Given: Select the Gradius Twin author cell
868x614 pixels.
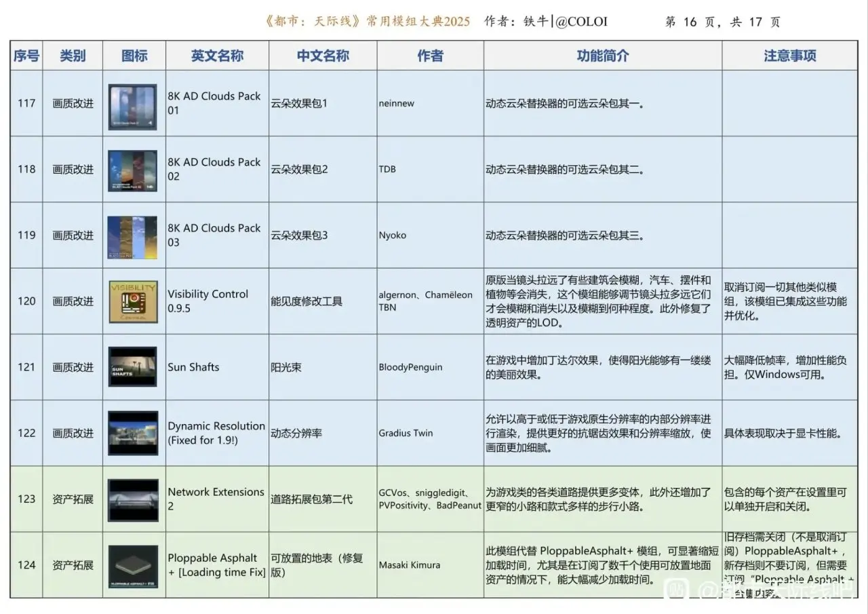Looking at the screenshot, I should click(x=406, y=433).
